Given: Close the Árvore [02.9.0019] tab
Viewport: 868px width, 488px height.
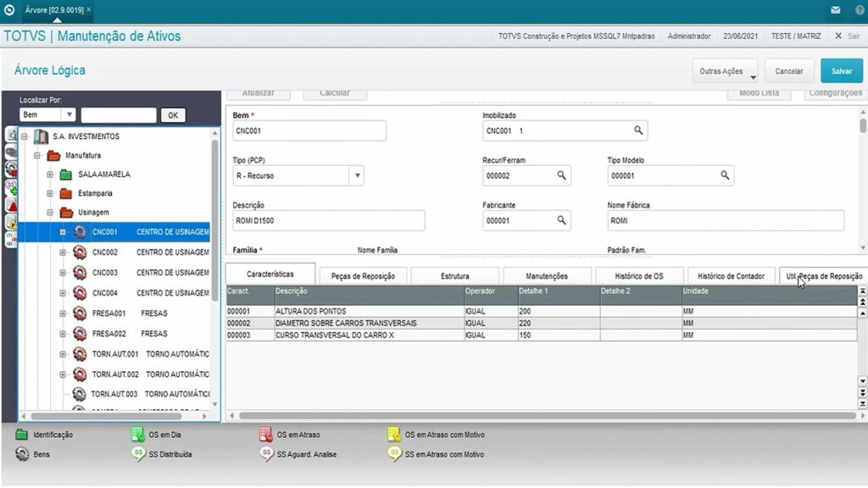Looking at the screenshot, I should pyautogui.click(x=88, y=9).
